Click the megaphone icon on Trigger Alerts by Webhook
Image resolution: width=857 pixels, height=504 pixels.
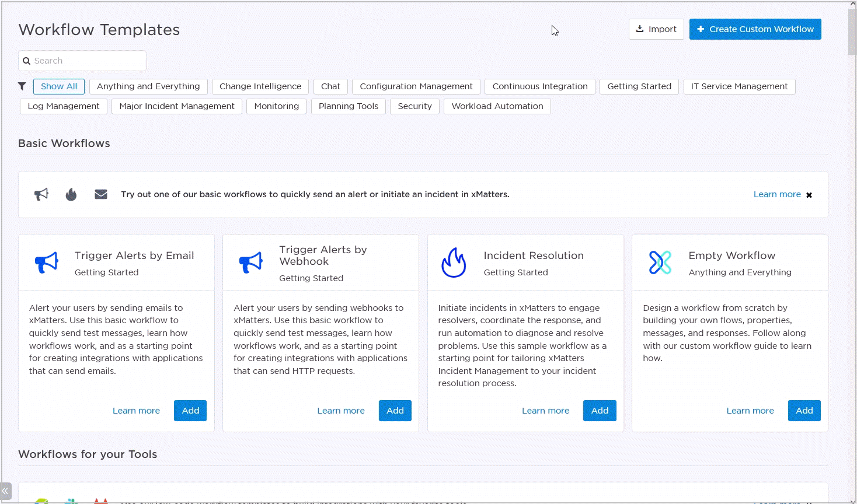[x=251, y=262]
